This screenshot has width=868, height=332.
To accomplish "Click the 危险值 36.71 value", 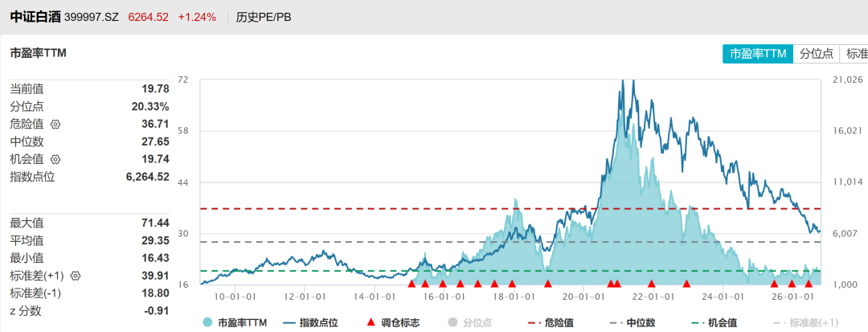I will (155, 124).
